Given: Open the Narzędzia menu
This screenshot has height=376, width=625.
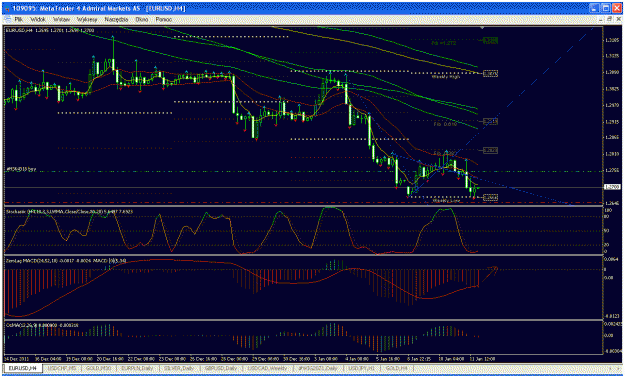Looking at the screenshot, I should (x=116, y=19).
